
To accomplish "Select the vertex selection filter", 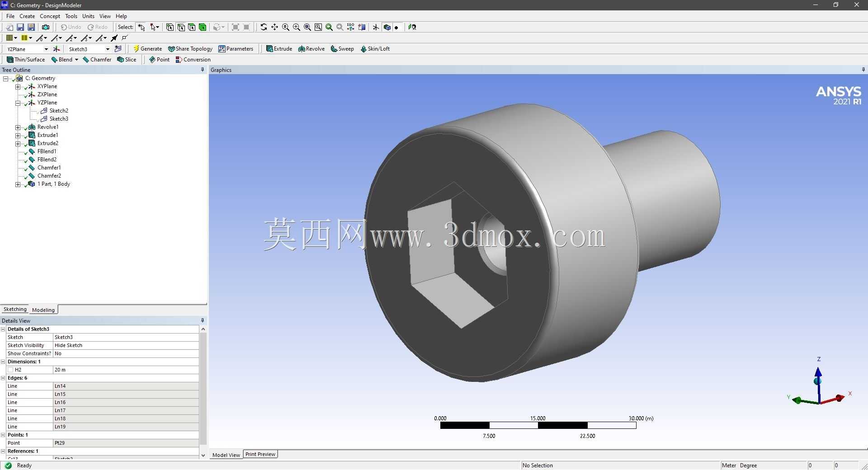I will tap(170, 27).
